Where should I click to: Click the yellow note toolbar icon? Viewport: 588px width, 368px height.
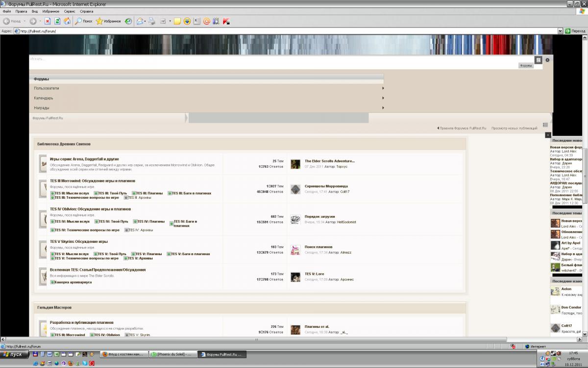point(177,21)
